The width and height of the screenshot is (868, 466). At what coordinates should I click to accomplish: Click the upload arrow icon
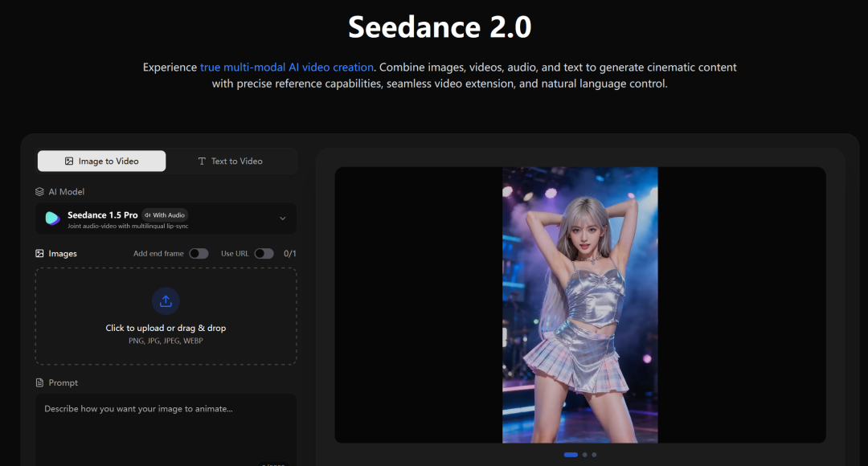pyautogui.click(x=166, y=301)
